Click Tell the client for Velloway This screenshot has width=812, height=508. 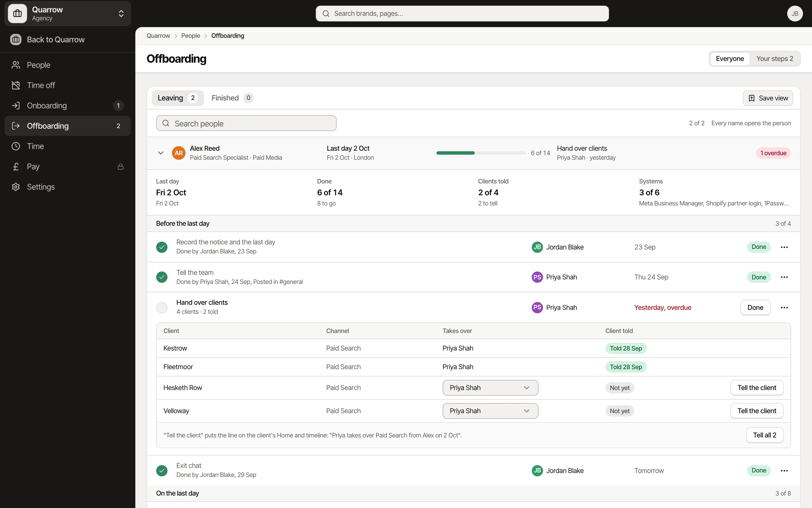(x=757, y=411)
